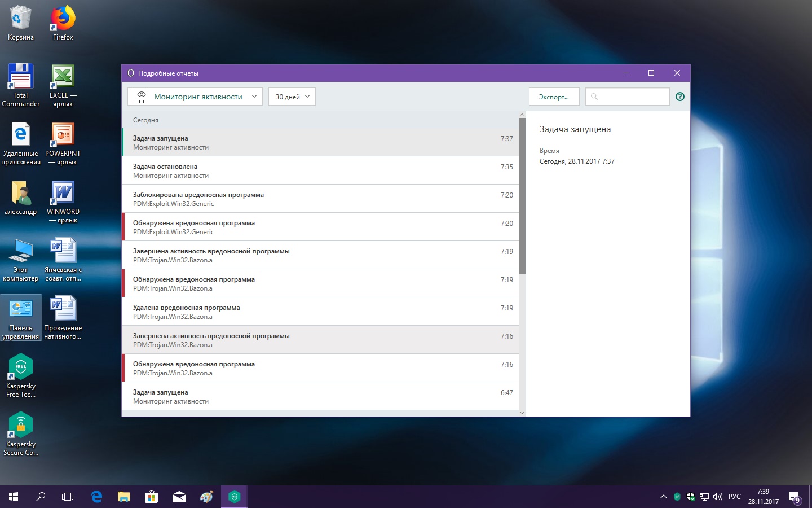The width and height of the screenshot is (812, 508).
Task: Open Microsoft Edge from the taskbar
Action: [x=96, y=497]
